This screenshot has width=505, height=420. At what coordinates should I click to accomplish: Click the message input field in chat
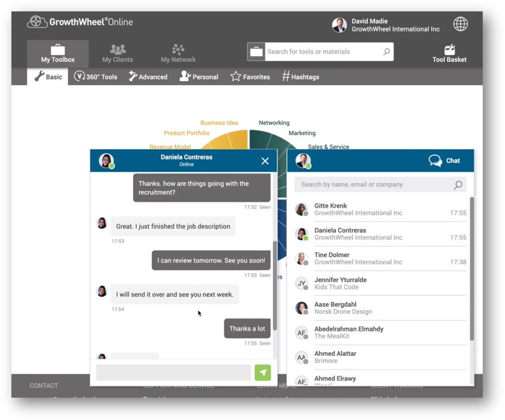173,373
